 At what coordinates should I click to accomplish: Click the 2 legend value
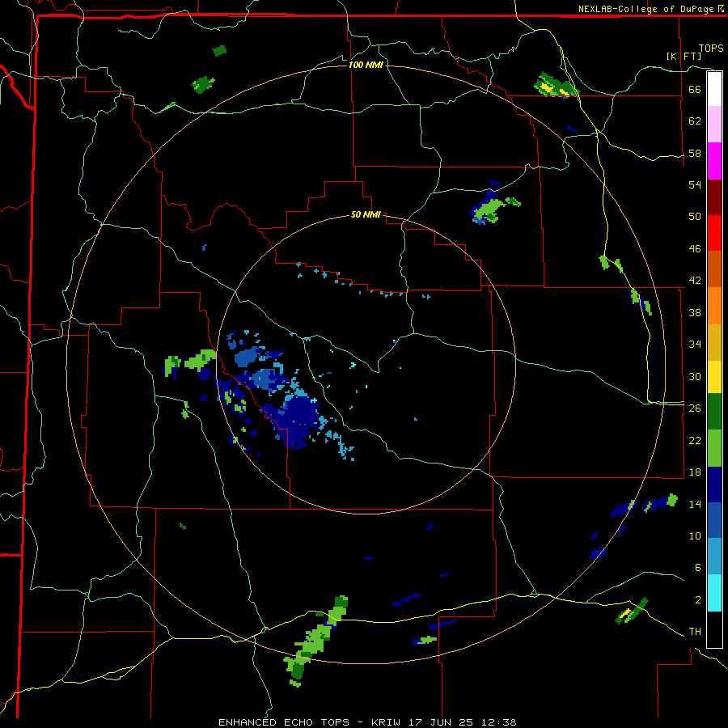698,600
